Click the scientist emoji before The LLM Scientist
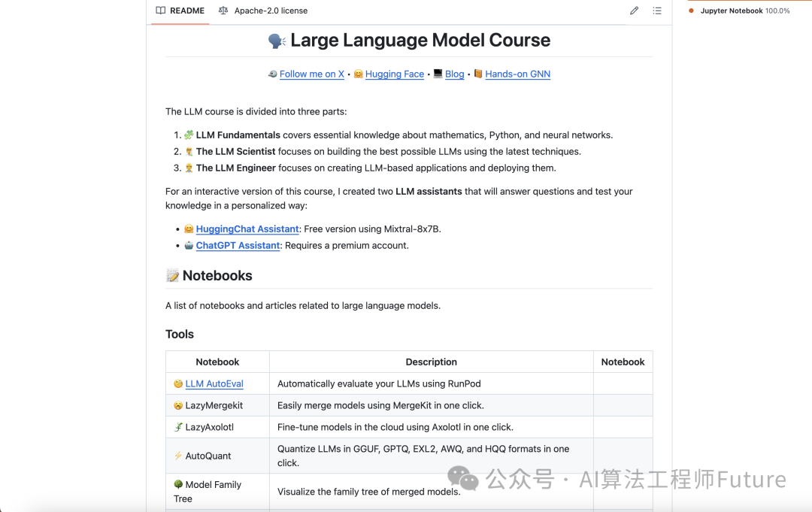The image size is (812, 512). coord(189,152)
